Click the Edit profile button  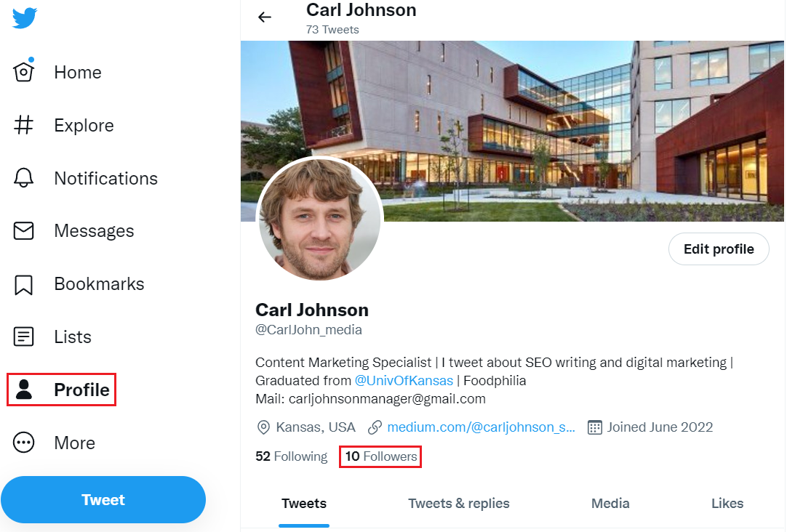[x=718, y=249]
